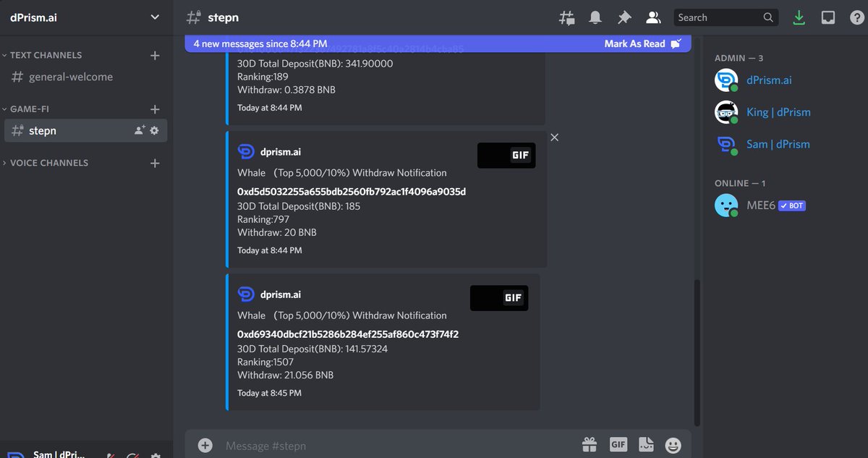This screenshot has height=458, width=868.
Task: Click the dprism.ai logo in Ranking:1507 embed
Action: [x=246, y=294]
